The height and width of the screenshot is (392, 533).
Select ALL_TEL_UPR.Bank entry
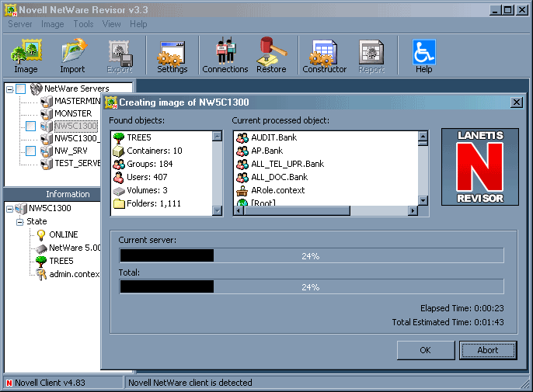click(x=287, y=164)
